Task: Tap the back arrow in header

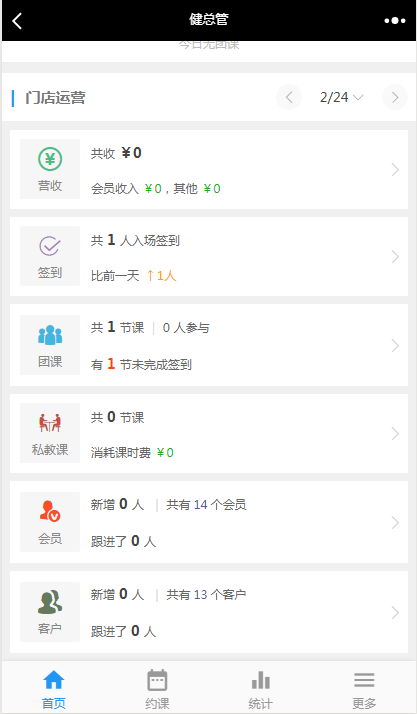Action: (17, 20)
